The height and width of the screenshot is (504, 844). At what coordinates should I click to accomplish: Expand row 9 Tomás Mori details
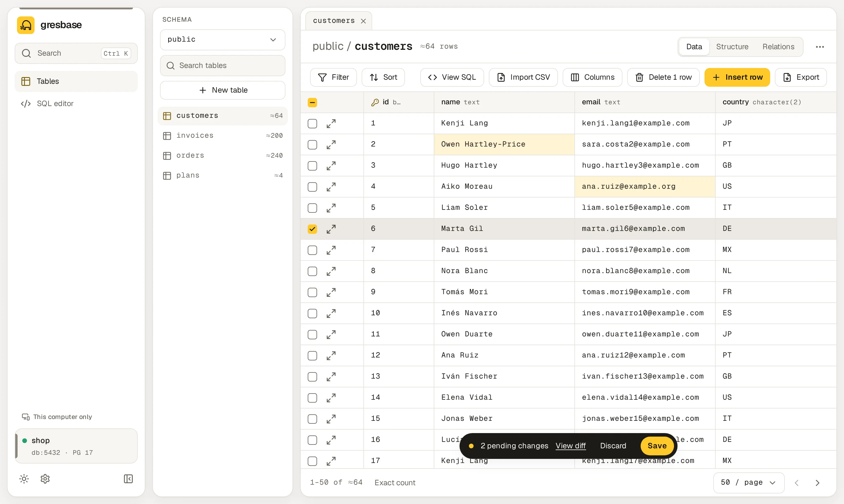pyautogui.click(x=331, y=292)
